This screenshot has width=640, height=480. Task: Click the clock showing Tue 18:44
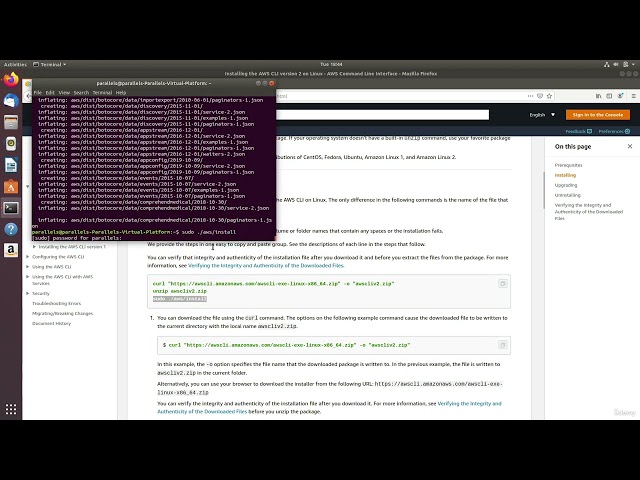331,64
